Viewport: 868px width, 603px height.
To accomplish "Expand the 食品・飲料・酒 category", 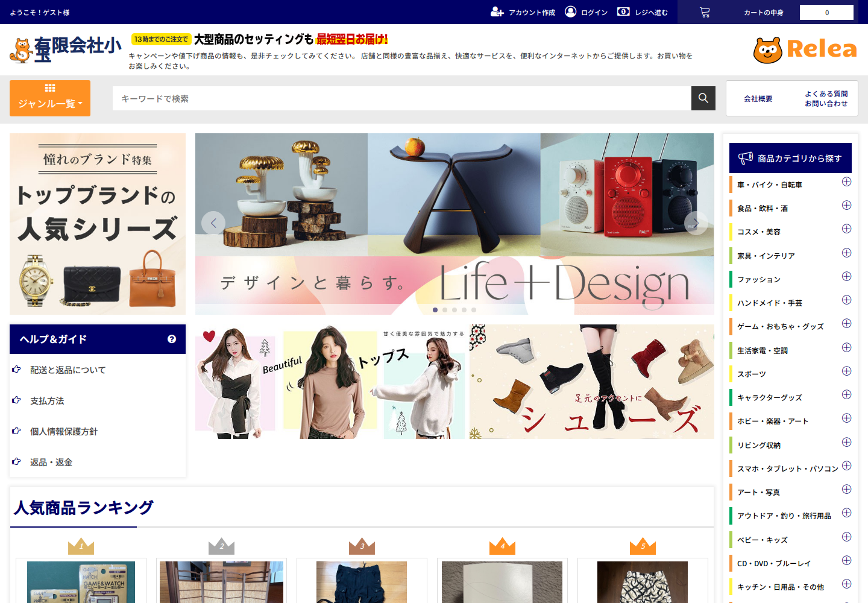I will coord(846,205).
